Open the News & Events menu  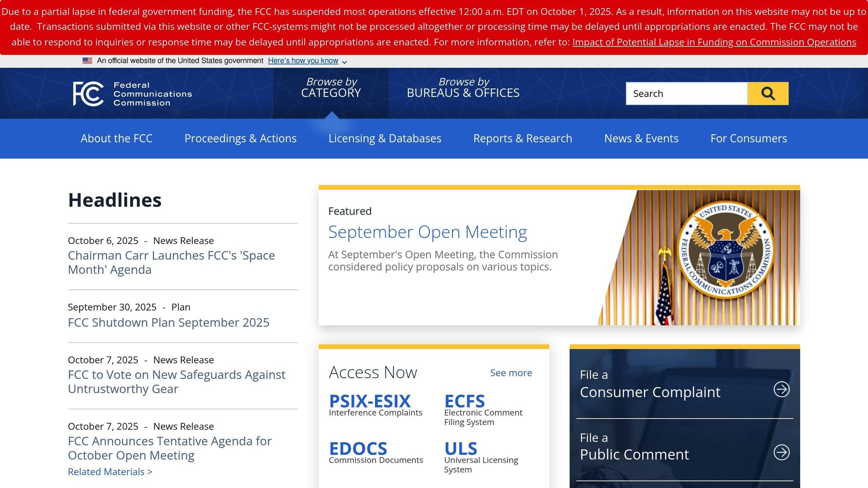[641, 139]
